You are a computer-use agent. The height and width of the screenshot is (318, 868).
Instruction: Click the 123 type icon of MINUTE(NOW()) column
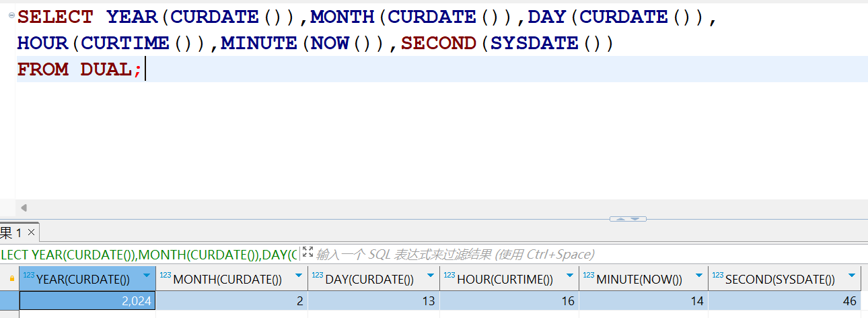pyautogui.click(x=588, y=276)
